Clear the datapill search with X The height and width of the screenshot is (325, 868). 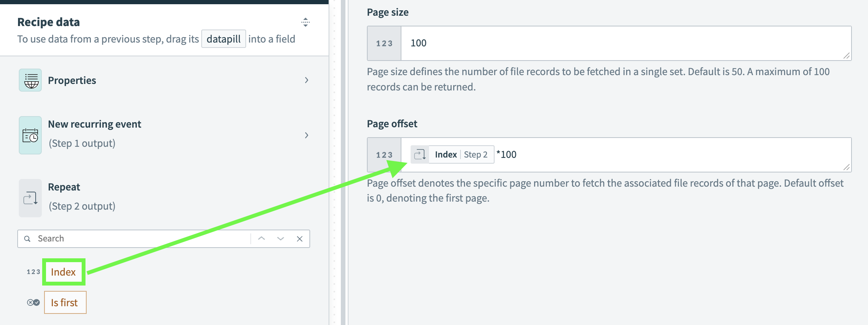pyautogui.click(x=300, y=239)
